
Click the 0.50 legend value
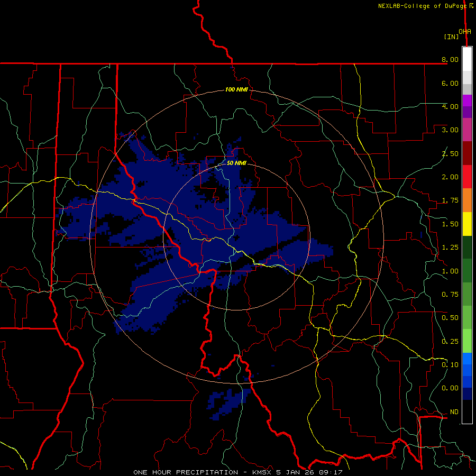(x=450, y=318)
